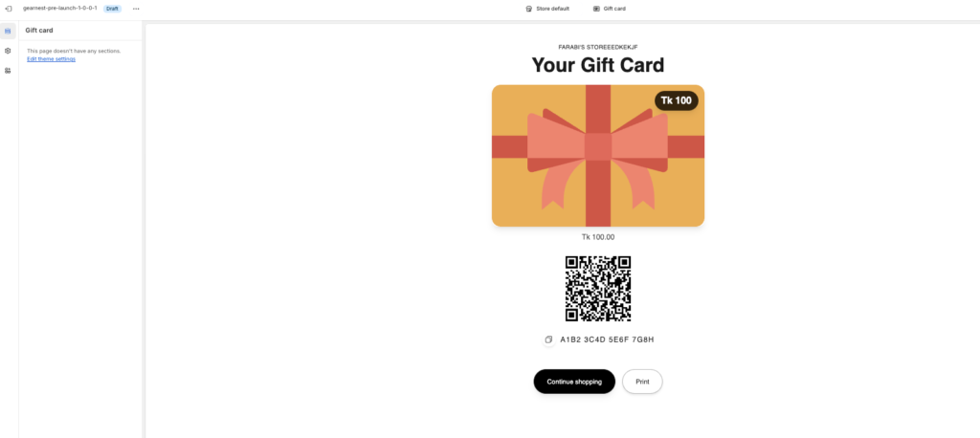Click the Gift card sidebar panel heading
Image resolution: width=980 pixels, height=438 pixels.
pos(39,30)
